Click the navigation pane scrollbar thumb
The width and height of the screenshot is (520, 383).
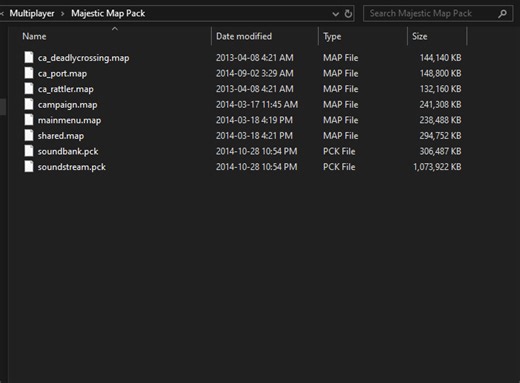pyautogui.click(x=3, y=106)
